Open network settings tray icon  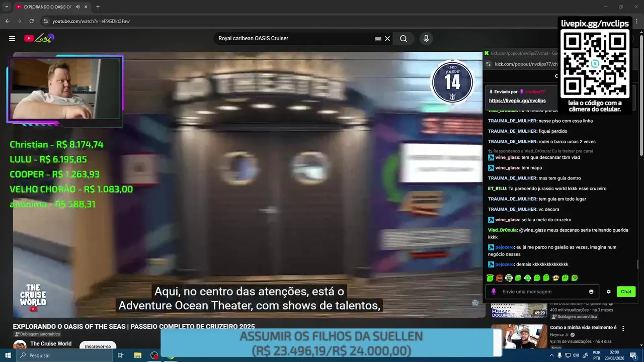point(569,355)
